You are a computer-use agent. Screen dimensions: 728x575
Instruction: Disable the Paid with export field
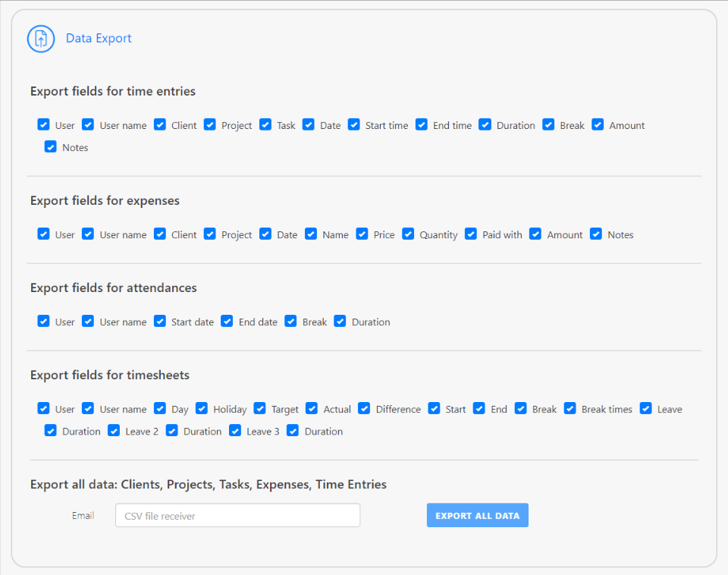click(x=471, y=234)
